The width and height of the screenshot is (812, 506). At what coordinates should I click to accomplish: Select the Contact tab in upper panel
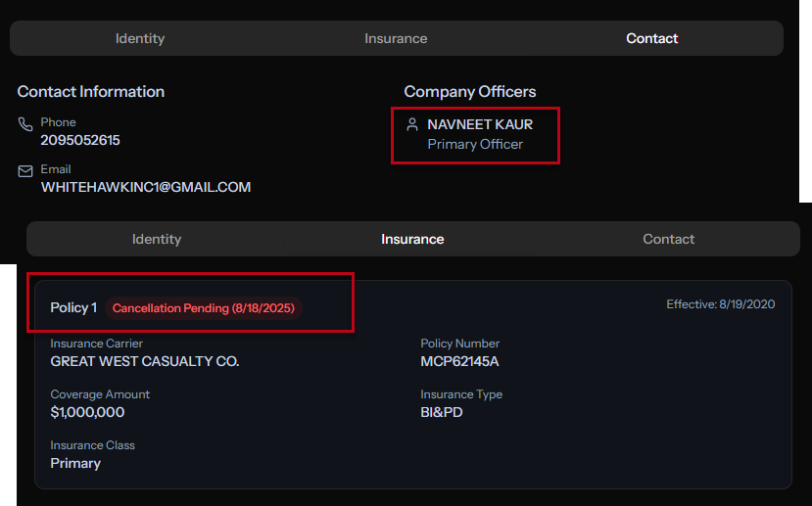(x=652, y=38)
